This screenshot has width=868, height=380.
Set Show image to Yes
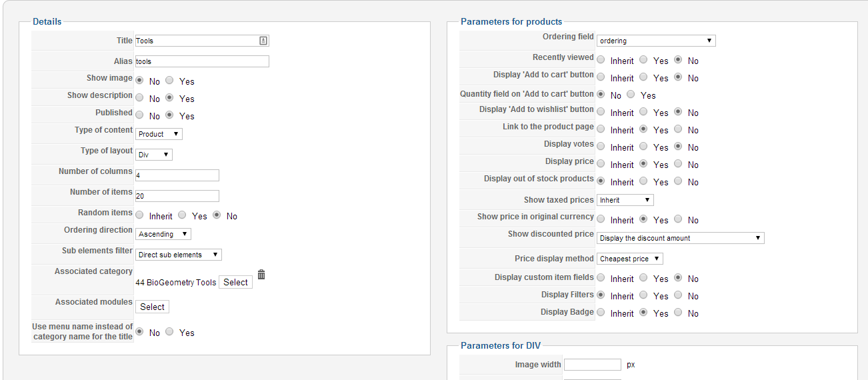click(170, 81)
